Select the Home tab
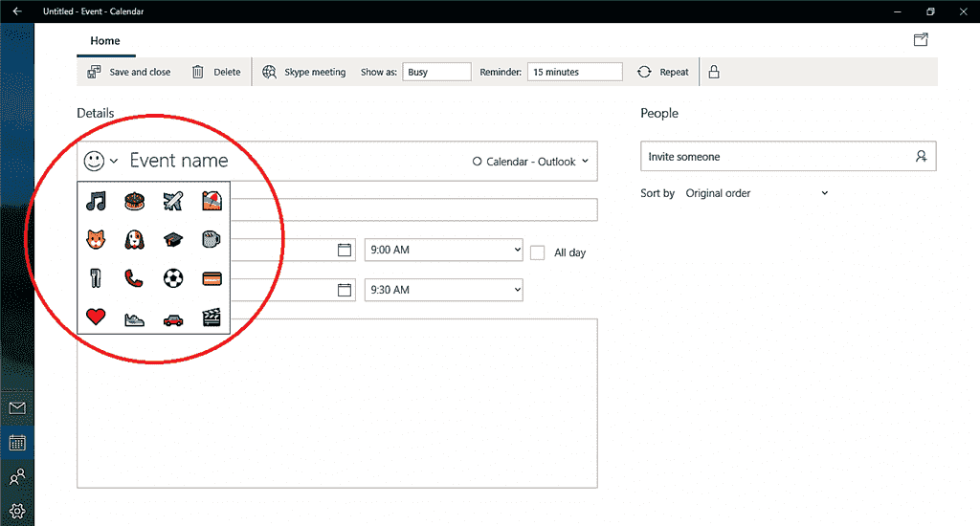Viewport: 980px width, 526px height. pos(105,40)
